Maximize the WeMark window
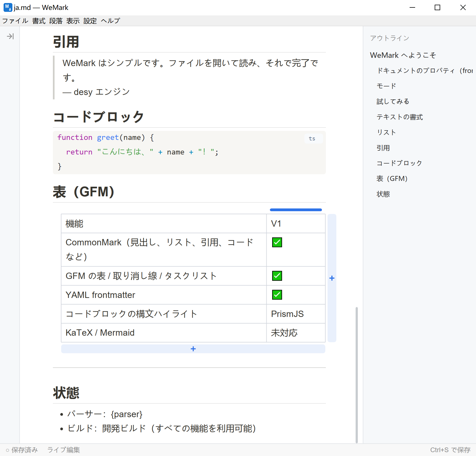This screenshot has height=456, width=476. point(437,7)
